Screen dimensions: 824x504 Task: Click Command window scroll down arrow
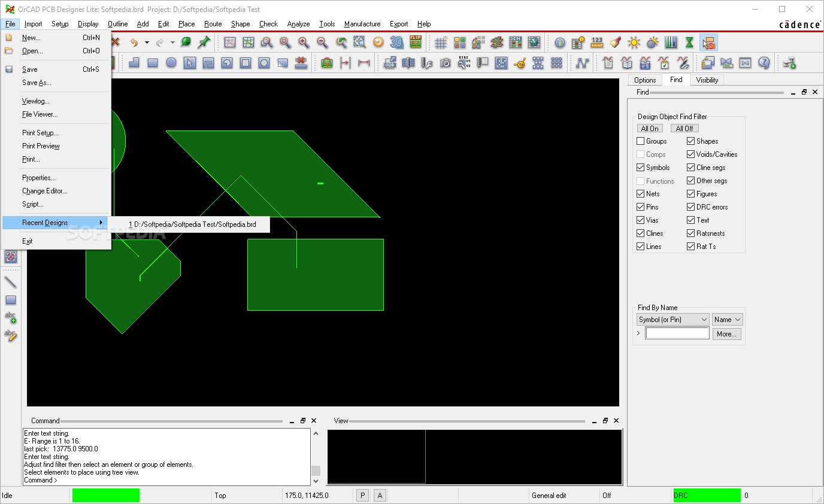(x=316, y=481)
